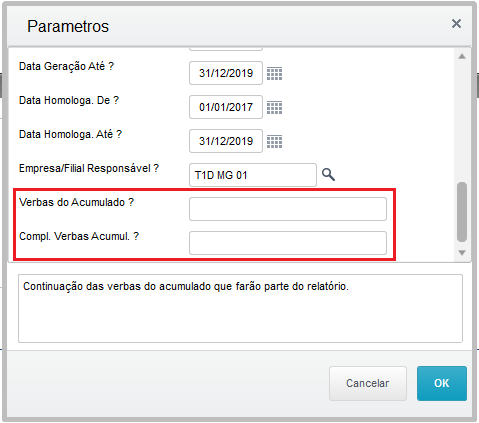Image resolution: width=479 pixels, height=423 pixels.
Task: Open calendar picker for Data Homologa. De
Action: [x=274, y=107]
